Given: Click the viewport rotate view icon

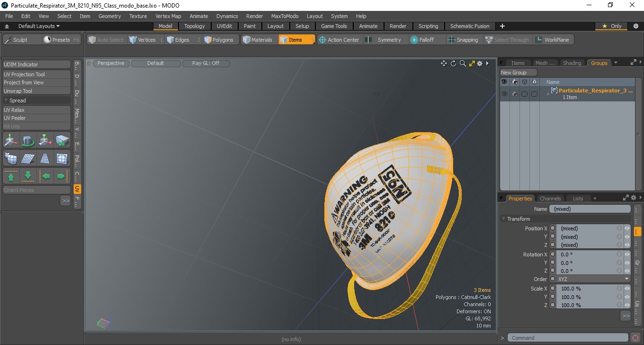Looking at the screenshot, I should click(453, 64).
